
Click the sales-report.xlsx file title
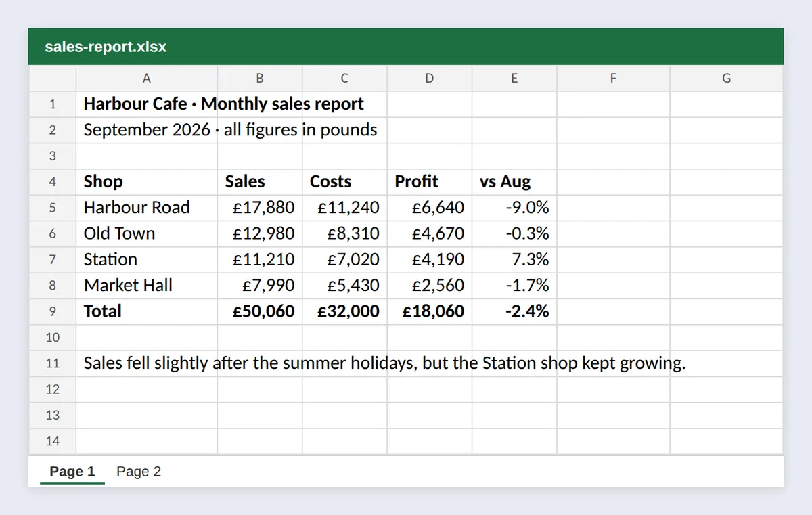[106, 47]
